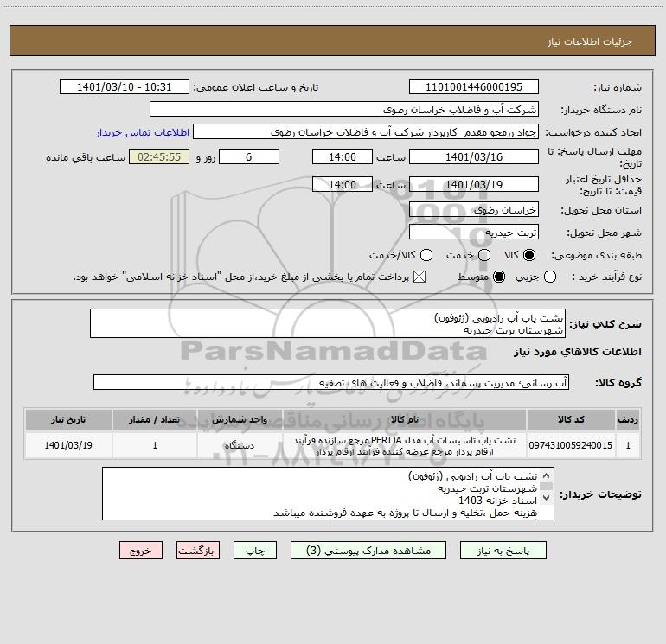Click need date cell 1401/03/19 in table
Image resolution: width=666 pixels, height=644 pixels.
tap(68, 445)
